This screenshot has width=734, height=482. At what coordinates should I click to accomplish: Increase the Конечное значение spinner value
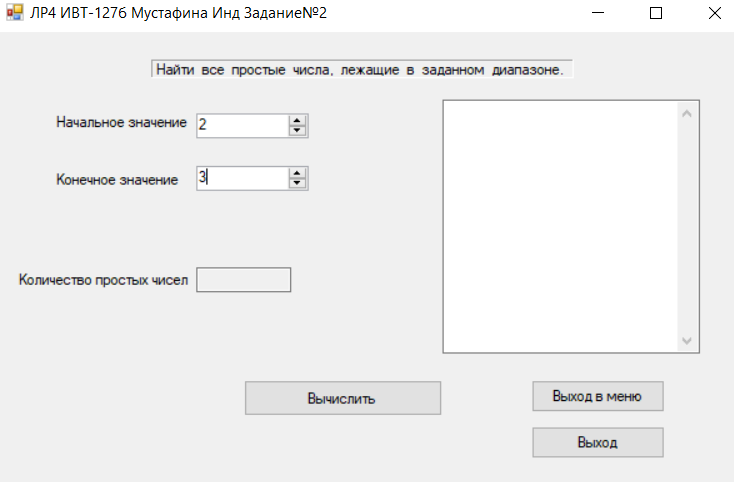click(x=297, y=173)
